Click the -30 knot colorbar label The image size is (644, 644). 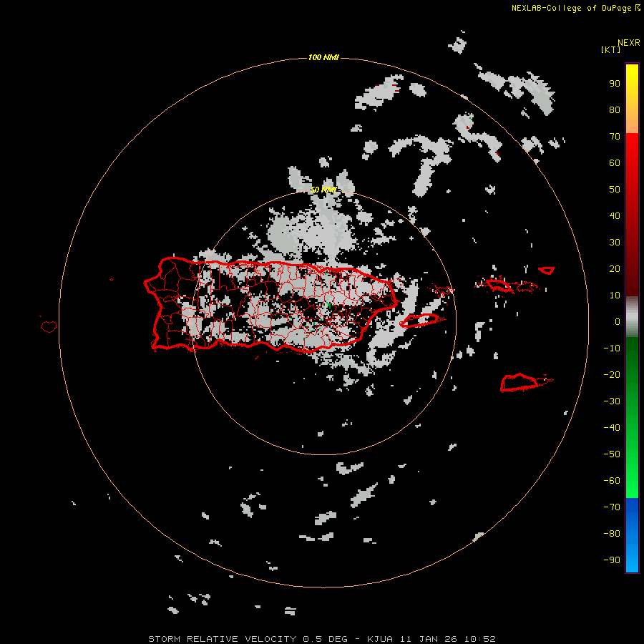[x=612, y=401]
